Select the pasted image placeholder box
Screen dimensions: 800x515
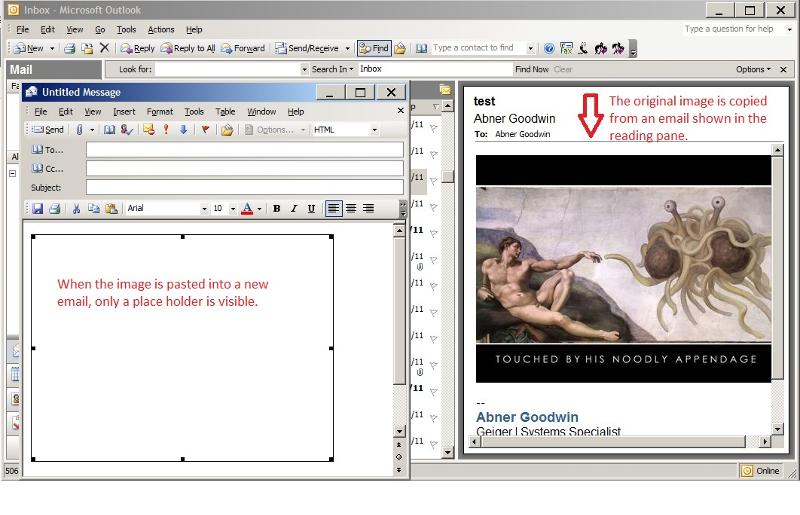(x=182, y=348)
